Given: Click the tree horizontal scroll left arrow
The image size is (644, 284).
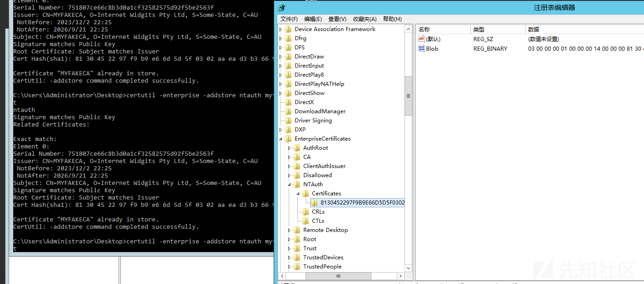Looking at the screenshot, I should (282, 276).
